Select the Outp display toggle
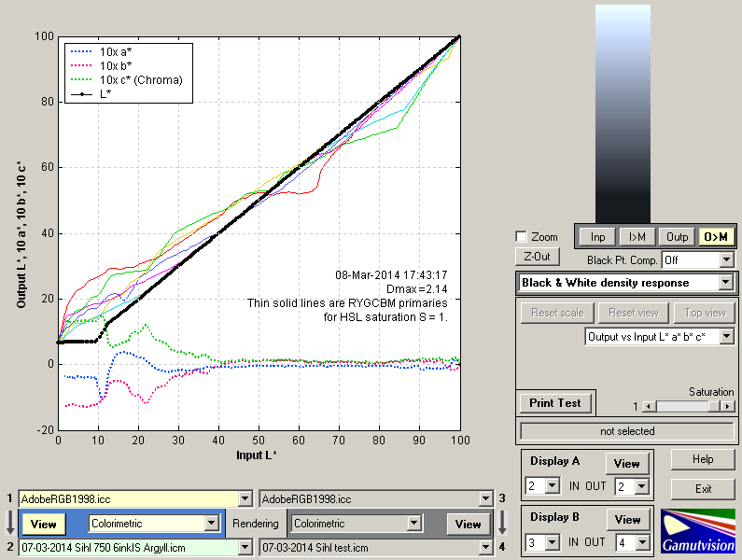The width and height of the screenshot is (742, 560). tap(677, 237)
